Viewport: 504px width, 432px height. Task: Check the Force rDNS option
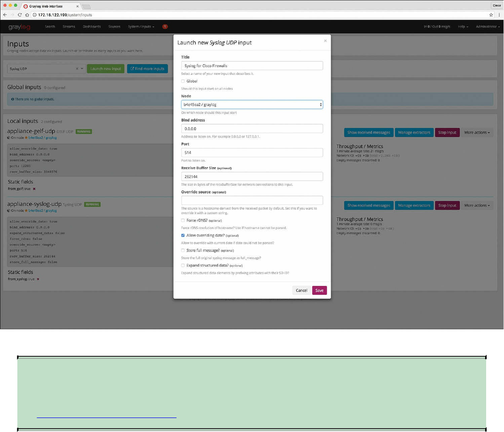pos(183,220)
